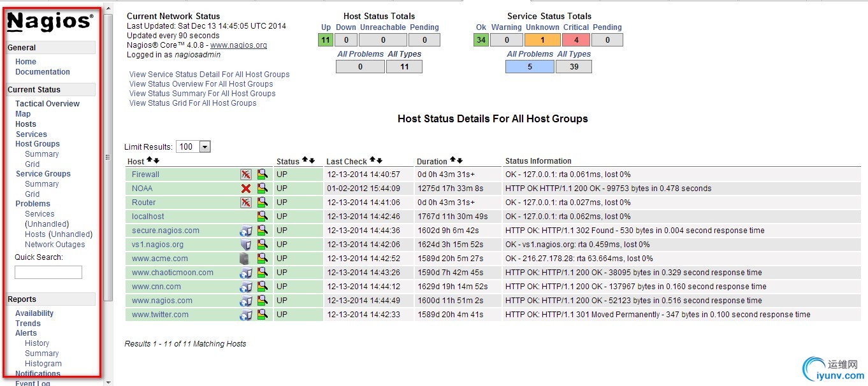Go to Home in the sidebar
Viewport: 868px width, 386px height.
26,62
